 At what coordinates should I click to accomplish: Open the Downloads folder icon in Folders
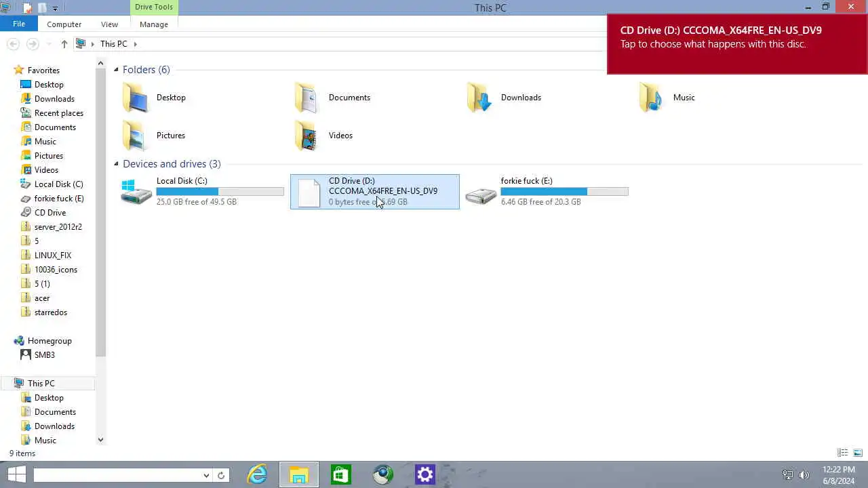(x=479, y=98)
